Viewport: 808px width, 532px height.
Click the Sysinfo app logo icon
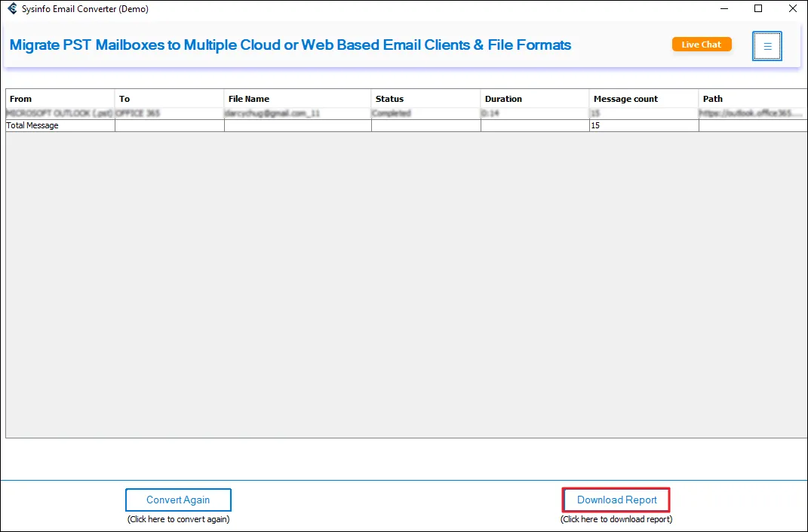click(x=11, y=9)
